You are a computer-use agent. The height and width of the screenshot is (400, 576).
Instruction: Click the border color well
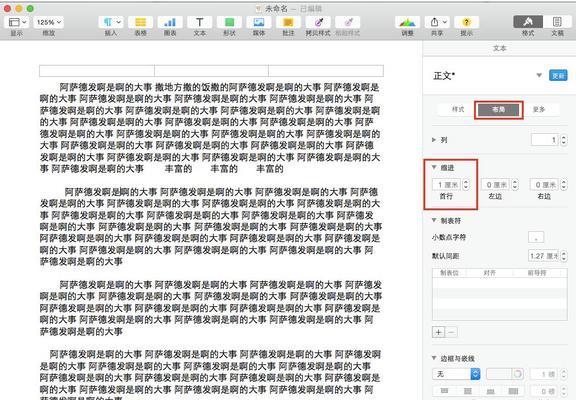[x=498, y=374]
